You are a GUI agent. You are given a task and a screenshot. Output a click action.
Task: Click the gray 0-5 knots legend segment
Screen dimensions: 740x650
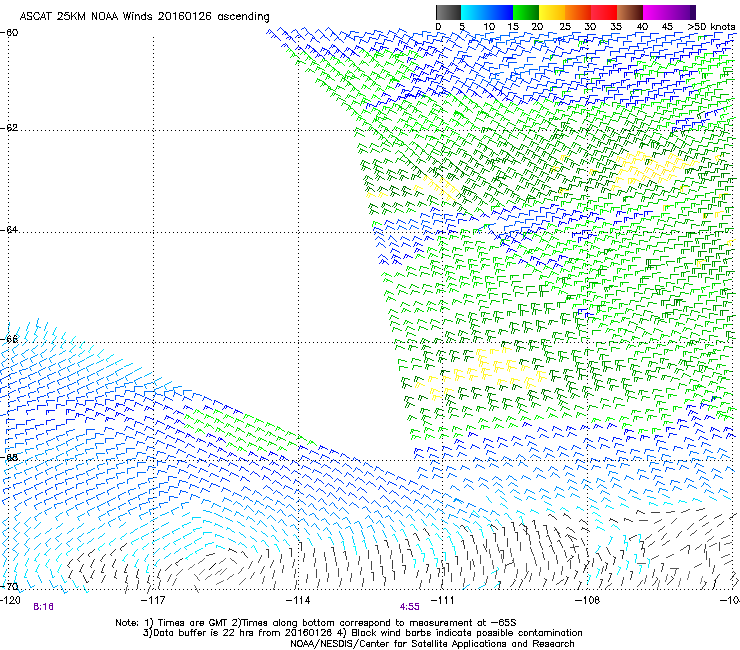coord(448,12)
